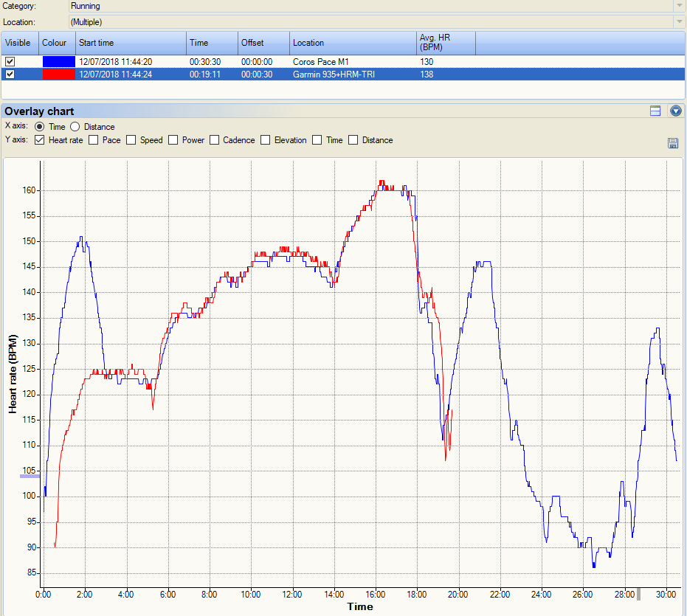Image resolution: width=687 pixels, height=616 pixels.
Task: Open the Overlay chart options round arrow icon
Action: pos(676,111)
